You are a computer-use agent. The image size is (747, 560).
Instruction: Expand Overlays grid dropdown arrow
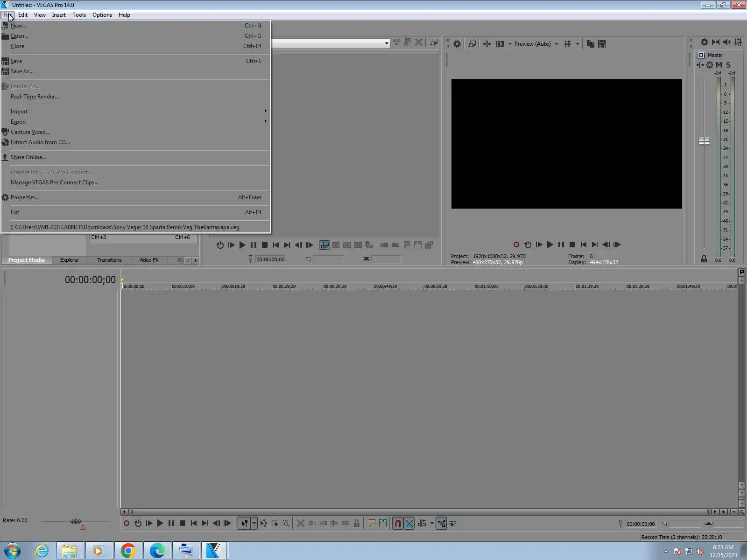click(578, 44)
